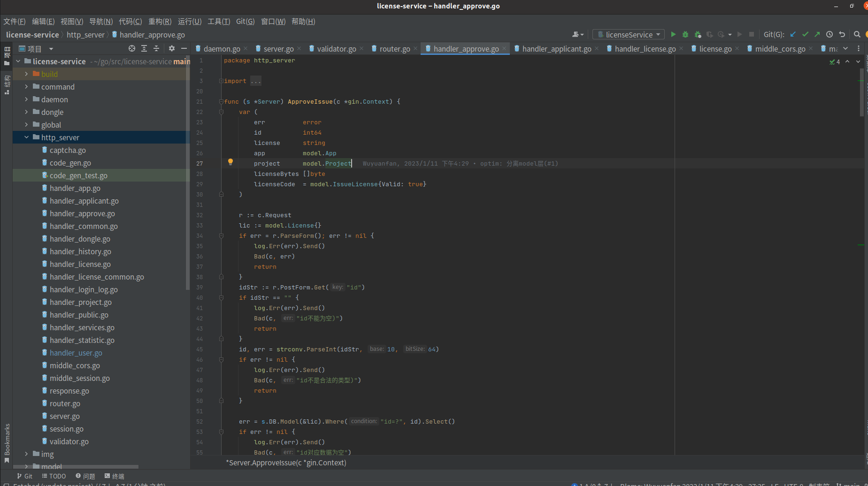Expand the build folder

click(x=26, y=74)
